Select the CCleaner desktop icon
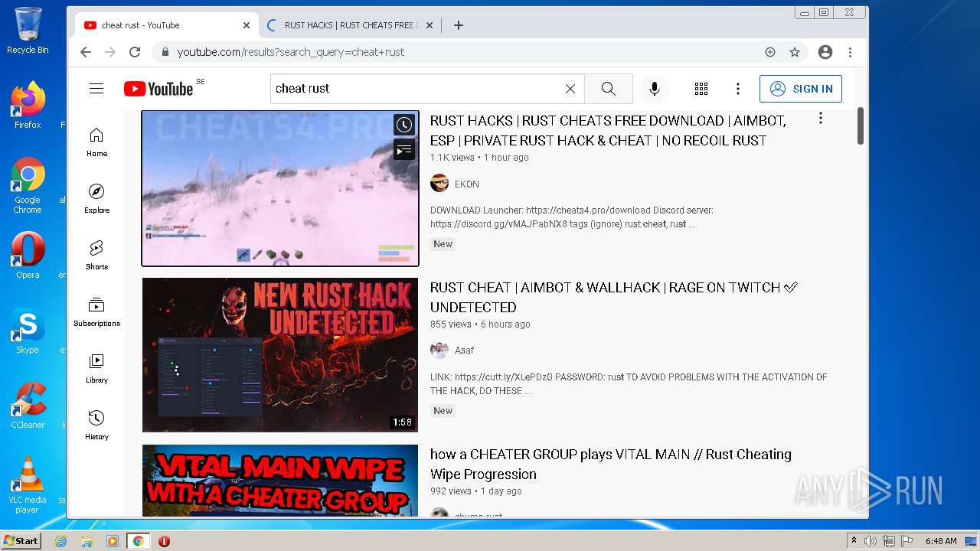 point(28,406)
